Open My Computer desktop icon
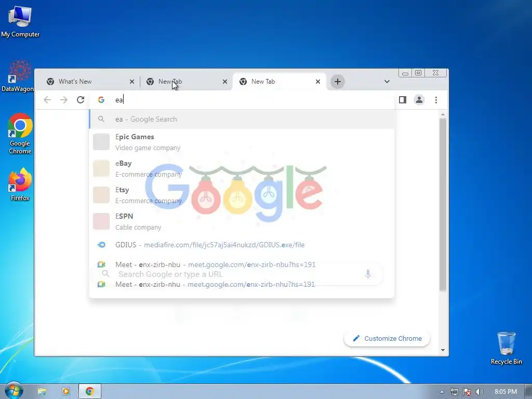Screen dimensions: 532x399 (20, 21)
